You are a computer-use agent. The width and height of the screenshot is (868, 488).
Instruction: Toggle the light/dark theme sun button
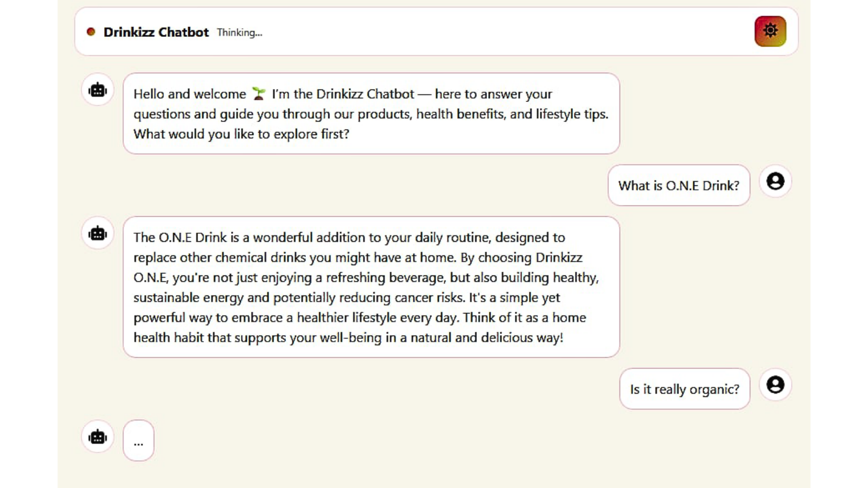[x=770, y=31]
